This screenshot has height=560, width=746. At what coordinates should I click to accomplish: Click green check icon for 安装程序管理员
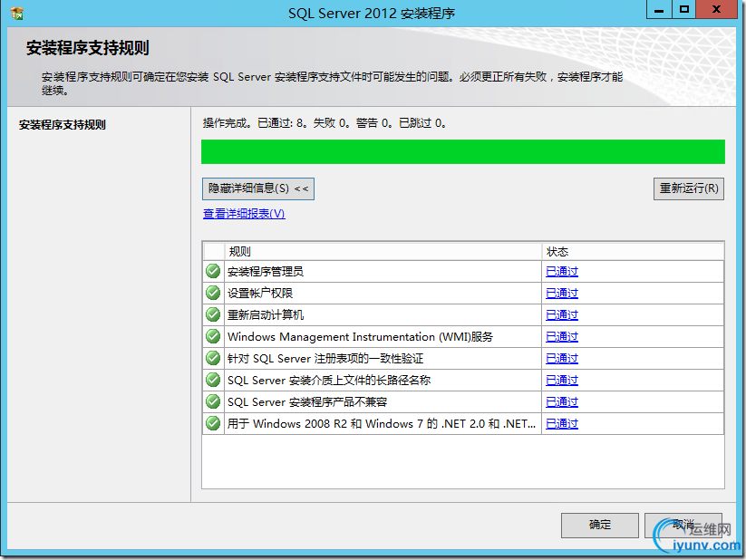coord(213,271)
